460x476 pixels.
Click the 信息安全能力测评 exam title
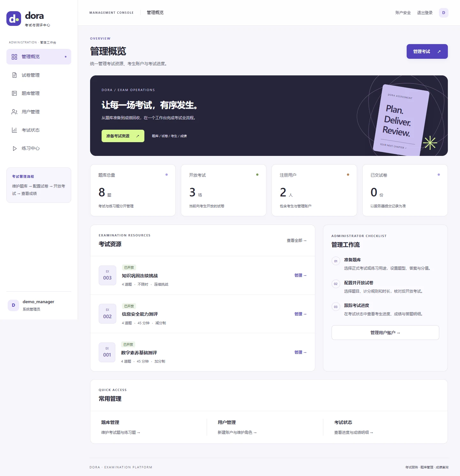coord(140,314)
